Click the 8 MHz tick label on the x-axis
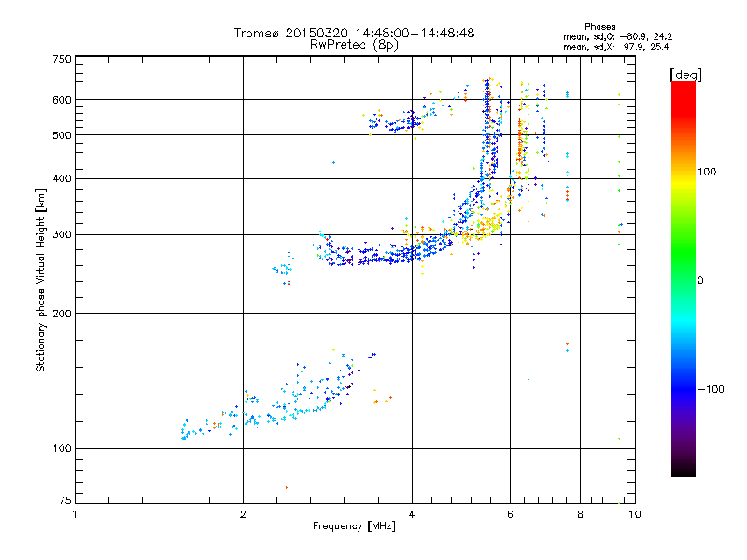Viewport: 747px width, 560px height. pos(580,514)
